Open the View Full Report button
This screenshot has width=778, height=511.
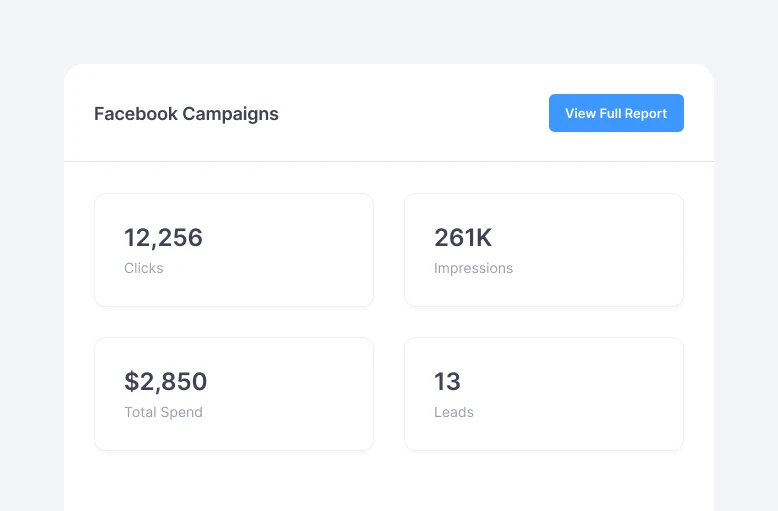(x=616, y=113)
